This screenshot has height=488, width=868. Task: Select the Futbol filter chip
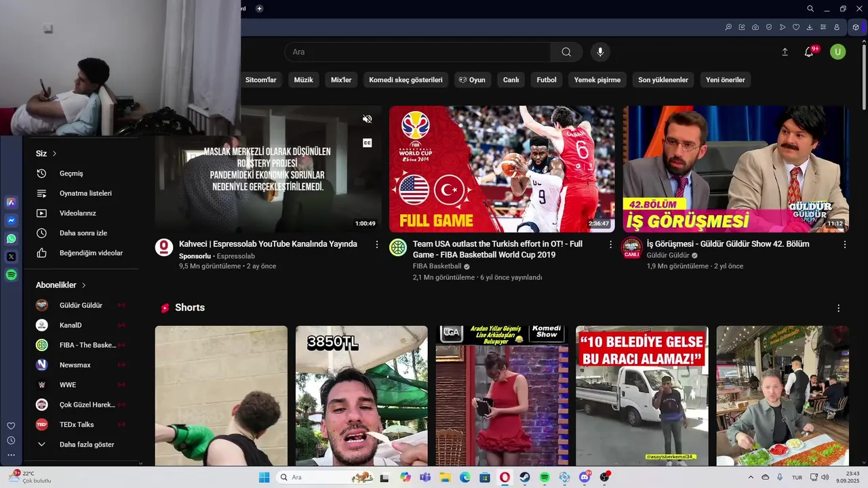coord(547,80)
